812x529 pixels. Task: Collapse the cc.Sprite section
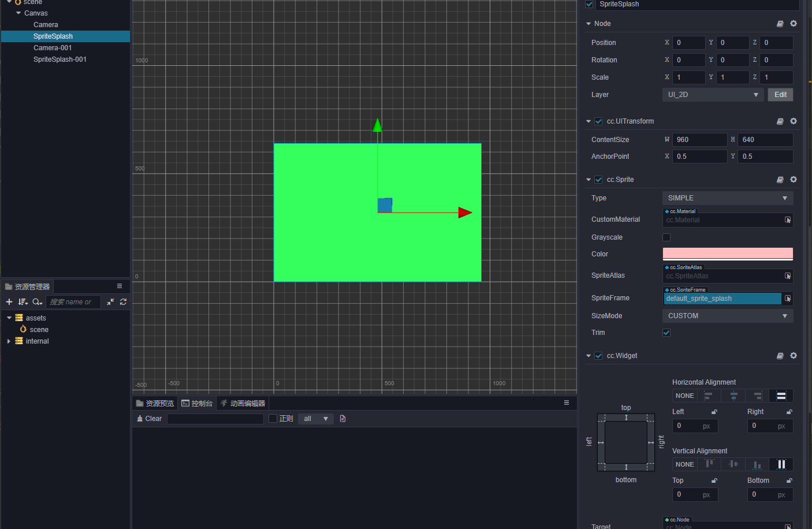[x=588, y=180]
